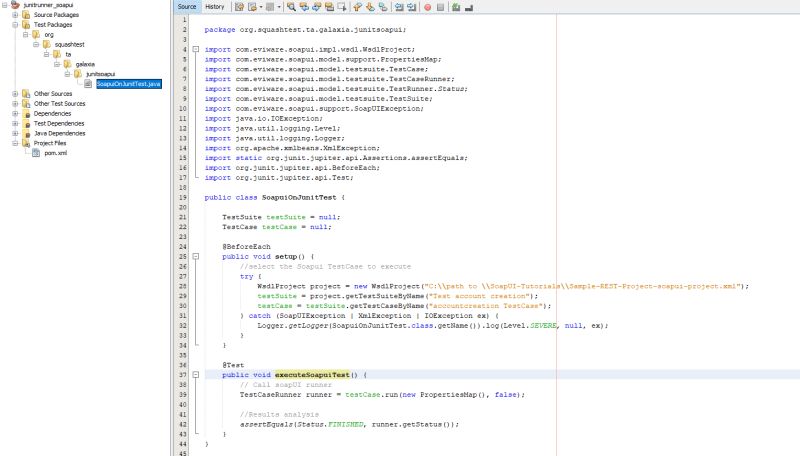Screen dimensions: 800x456
Task: Select the Other Test Sources label
Action: click(x=59, y=104)
